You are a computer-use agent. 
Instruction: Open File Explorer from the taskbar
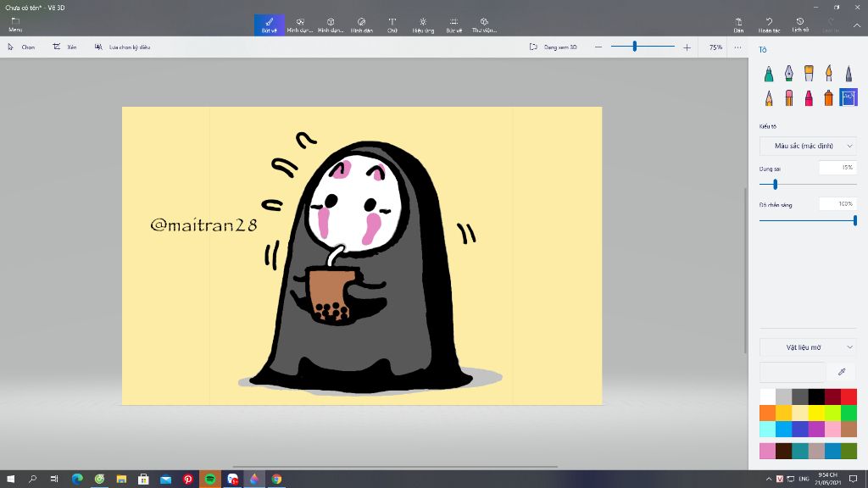coord(121,480)
